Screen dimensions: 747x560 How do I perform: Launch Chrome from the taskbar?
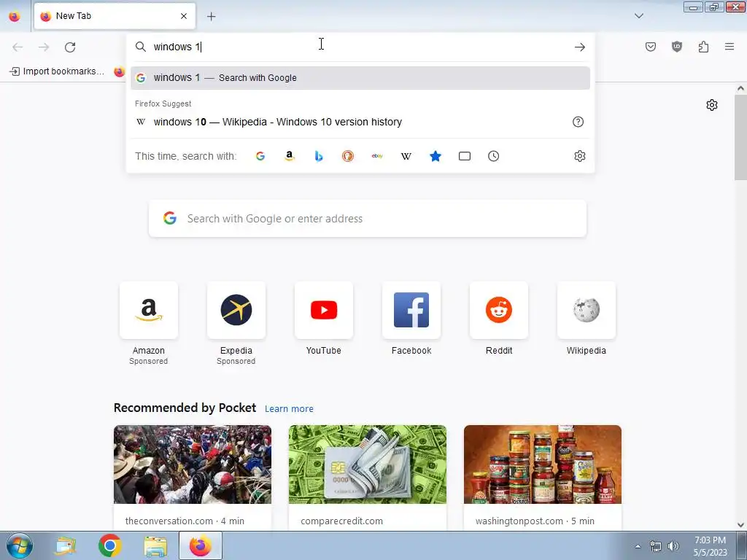click(110, 545)
